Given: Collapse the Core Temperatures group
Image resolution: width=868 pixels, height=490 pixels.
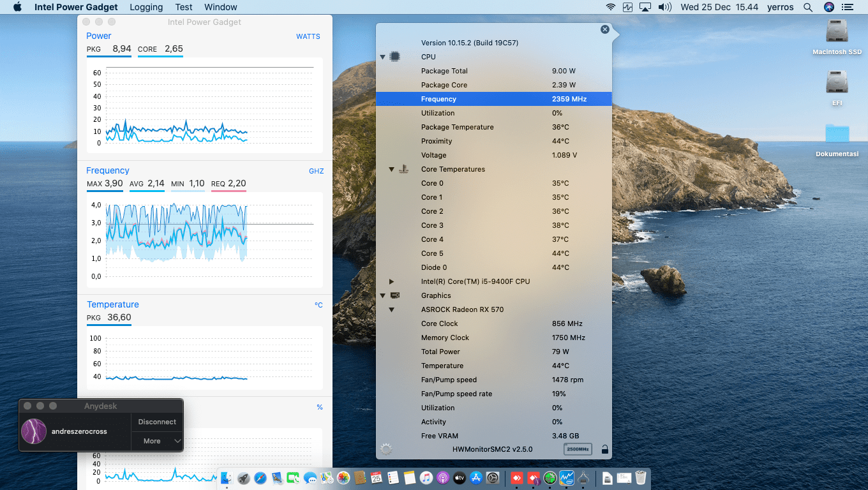Looking at the screenshot, I should click(391, 169).
